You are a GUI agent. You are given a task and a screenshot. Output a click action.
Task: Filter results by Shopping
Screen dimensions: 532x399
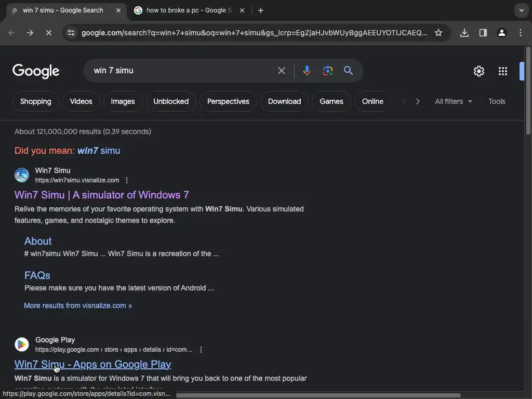(x=36, y=101)
